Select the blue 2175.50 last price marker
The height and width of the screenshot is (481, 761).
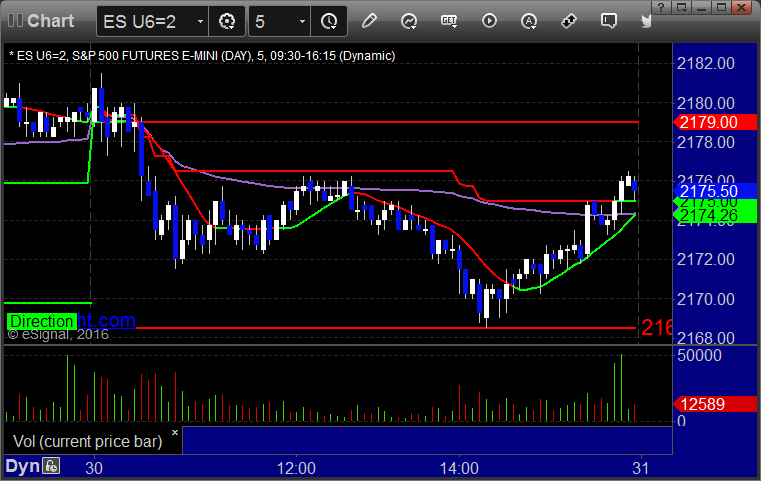pos(715,191)
